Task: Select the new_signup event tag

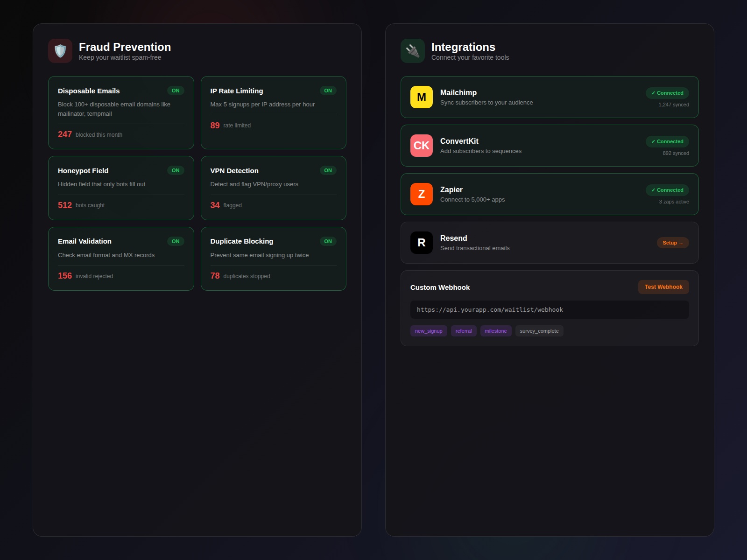Action: [x=428, y=331]
